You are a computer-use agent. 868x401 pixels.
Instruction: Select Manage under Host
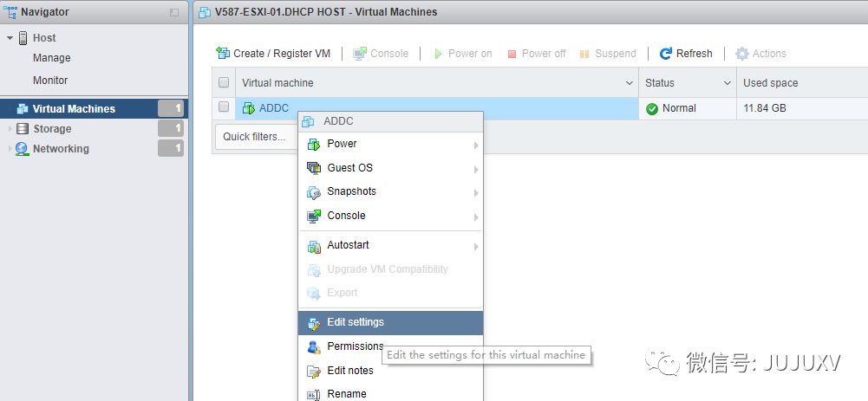click(x=51, y=58)
